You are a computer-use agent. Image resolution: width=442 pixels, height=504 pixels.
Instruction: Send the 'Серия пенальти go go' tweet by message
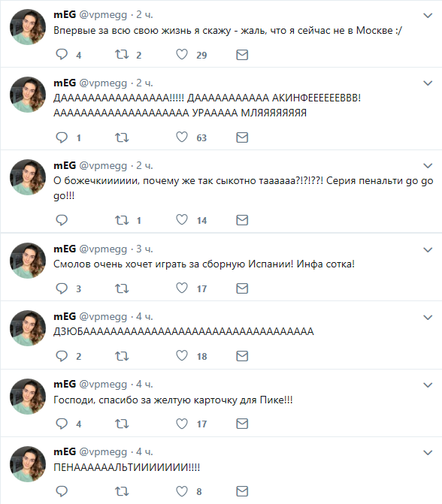[242, 220]
